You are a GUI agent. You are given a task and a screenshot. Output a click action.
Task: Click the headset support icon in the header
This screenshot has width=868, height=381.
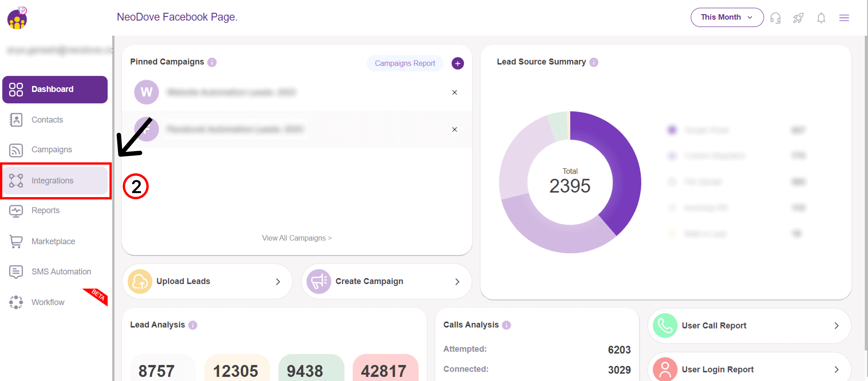tap(775, 18)
